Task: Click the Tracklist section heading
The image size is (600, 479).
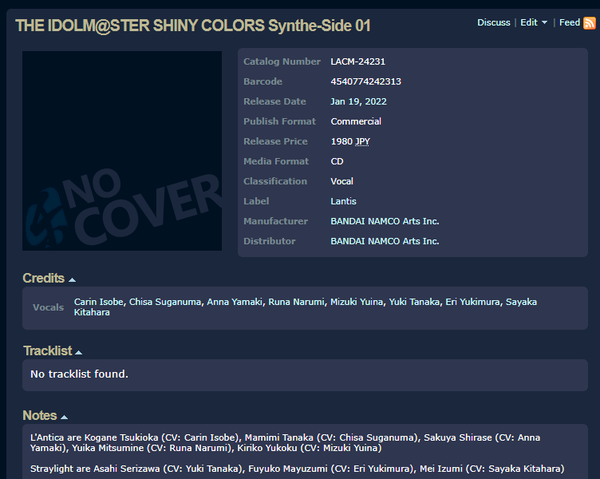Action: pyautogui.click(x=47, y=351)
